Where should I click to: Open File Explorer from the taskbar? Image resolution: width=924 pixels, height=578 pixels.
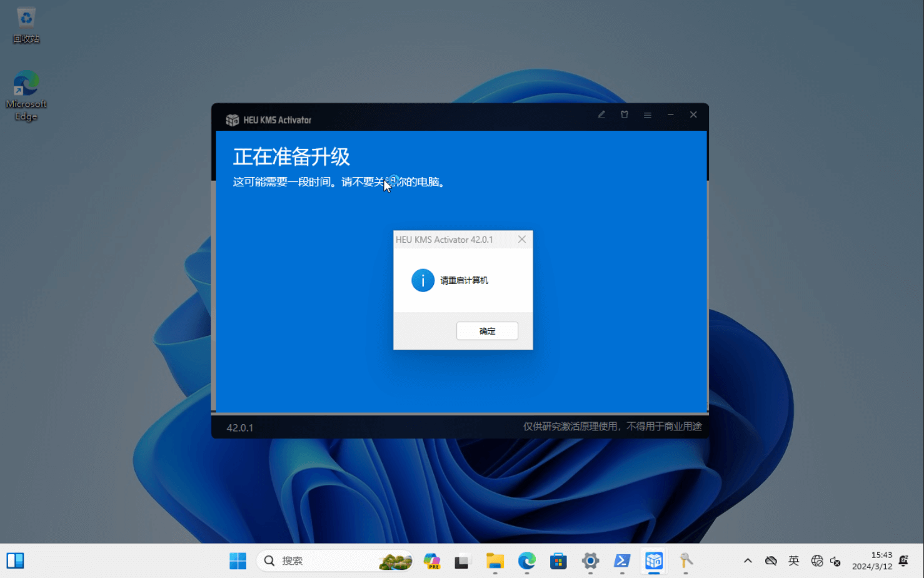click(x=495, y=561)
